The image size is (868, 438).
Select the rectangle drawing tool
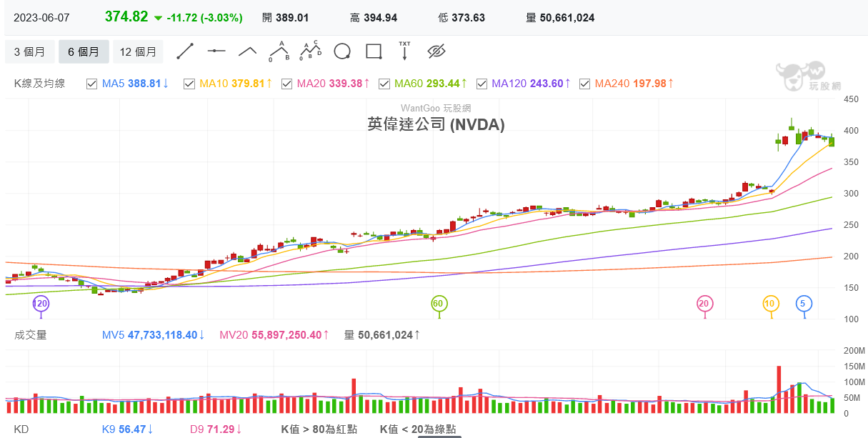[374, 51]
